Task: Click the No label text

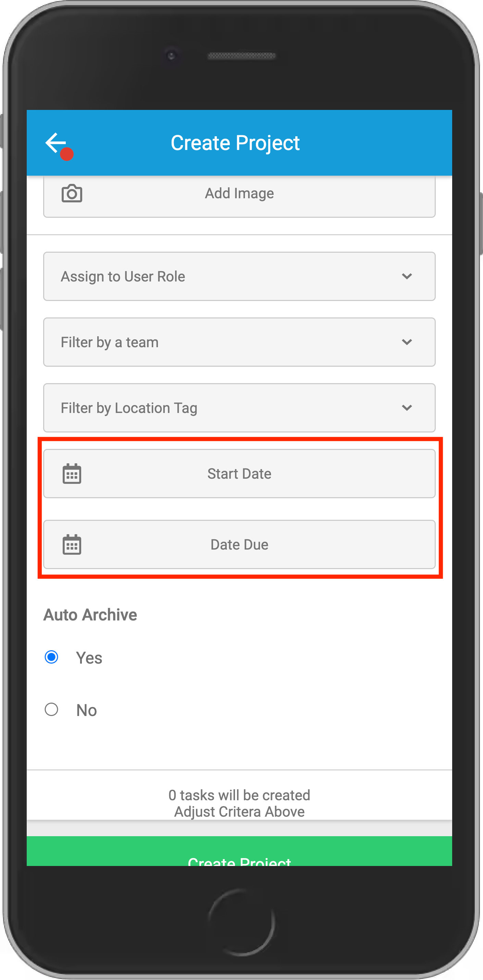Action: pyautogui.click(x=87, y=710)
